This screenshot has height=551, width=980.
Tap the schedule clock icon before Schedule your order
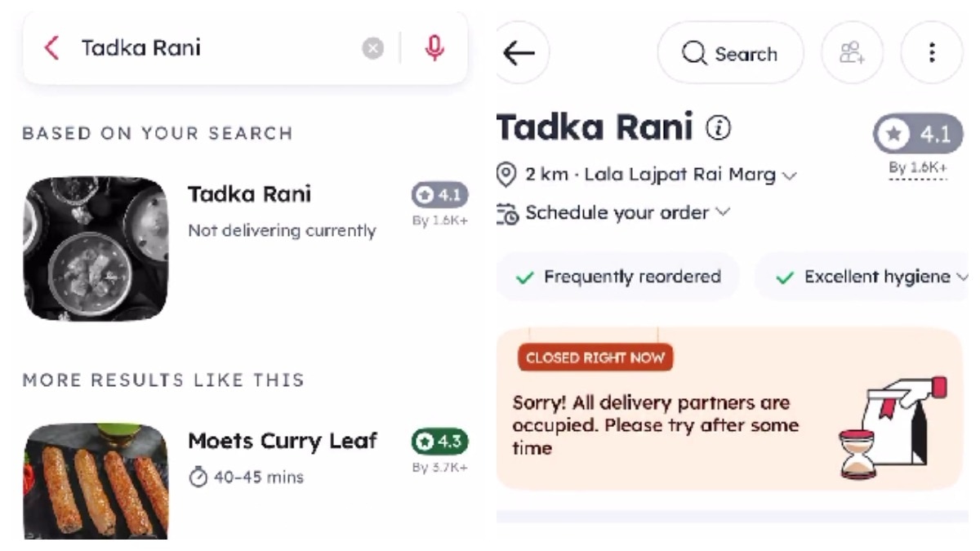tap(509, 212)
